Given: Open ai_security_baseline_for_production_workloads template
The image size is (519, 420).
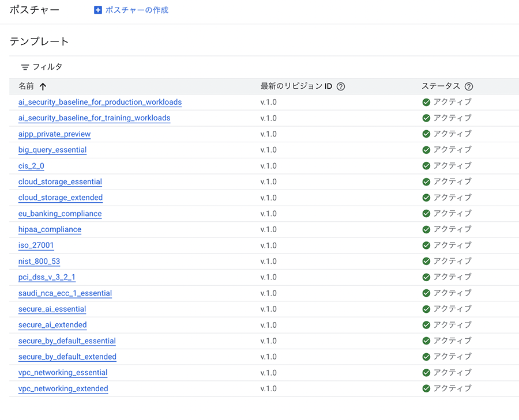Looking at the screenshot, I should (100, 103).
